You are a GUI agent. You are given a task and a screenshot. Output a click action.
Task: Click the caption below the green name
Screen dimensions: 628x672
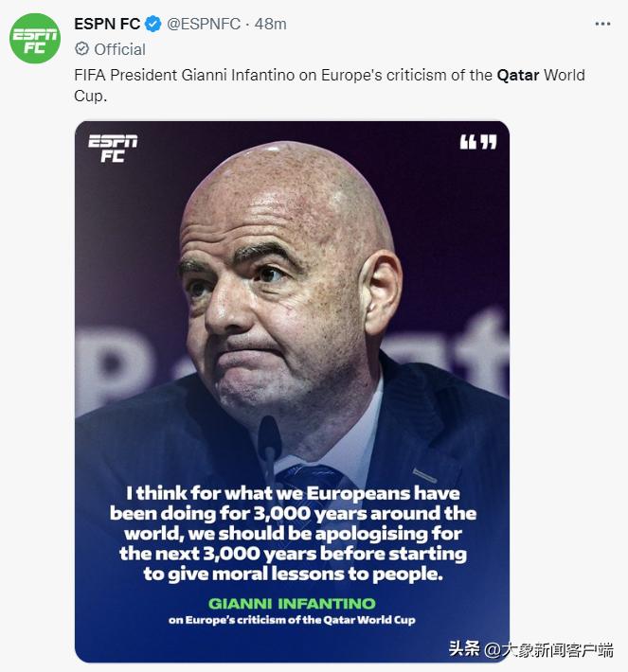292,621
